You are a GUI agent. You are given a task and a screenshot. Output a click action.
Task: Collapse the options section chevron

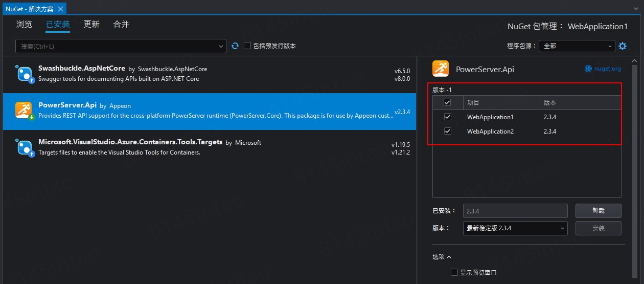click(x=449, y=257)
